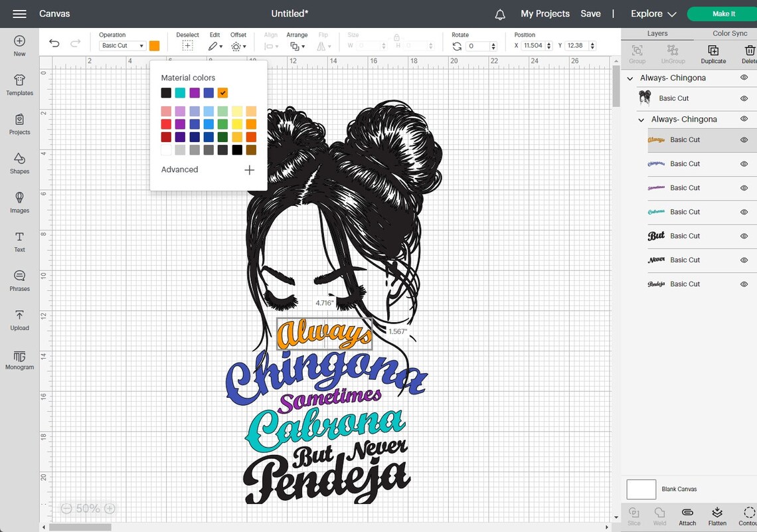Open the Explore dropdown menu

[651, 13]
